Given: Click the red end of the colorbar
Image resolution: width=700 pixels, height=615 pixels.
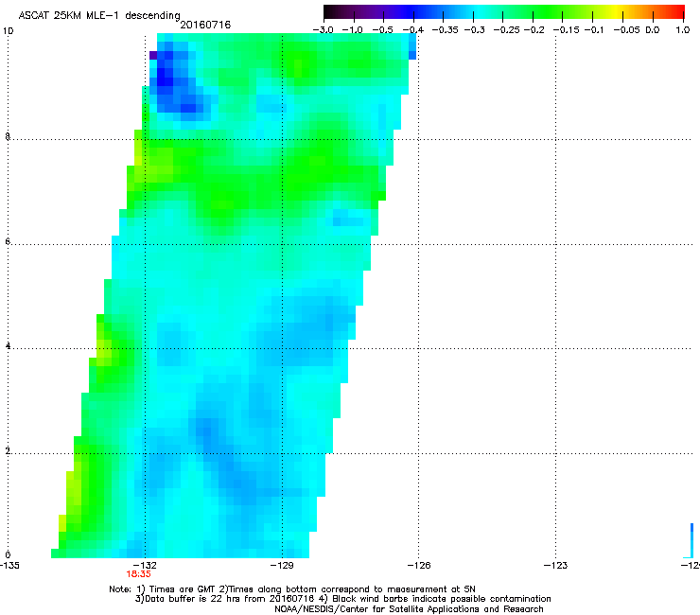Looking at the screenshot, I should coord(677,12).
